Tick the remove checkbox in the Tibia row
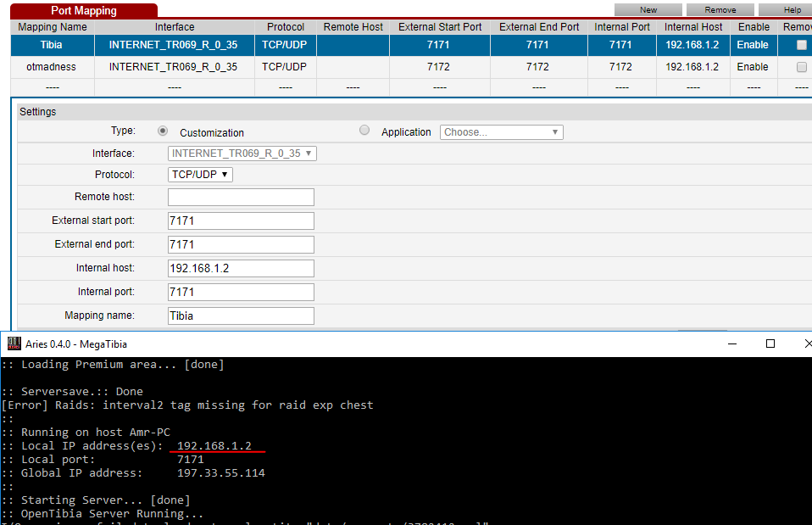 pyautogui.click(x=801, y=45)
